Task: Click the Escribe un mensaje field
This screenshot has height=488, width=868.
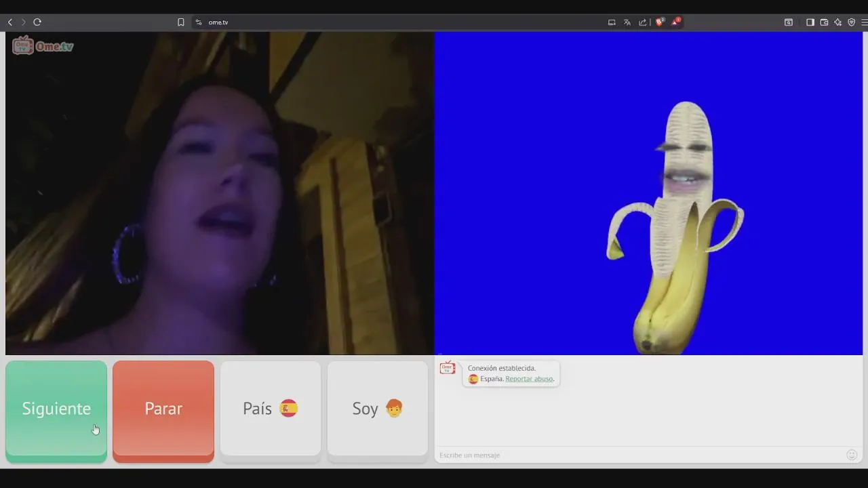Action: (x=639, y=455)
